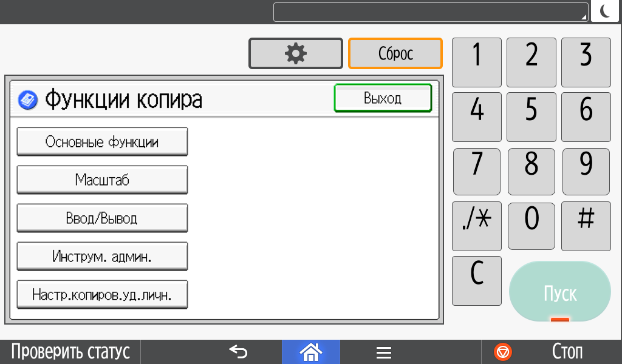Tap the ./* key on the keypad
The image size is (622, 364).
click(476, 226)
